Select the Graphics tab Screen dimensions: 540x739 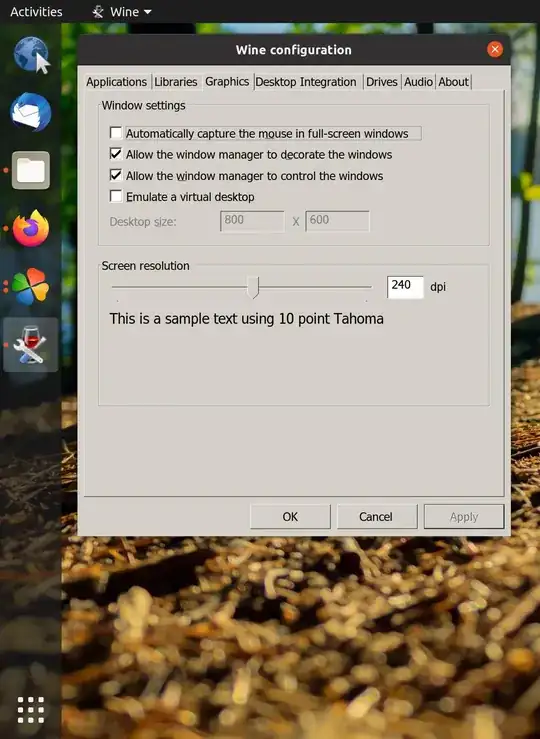pyautogui.click(x=227, y=82)
